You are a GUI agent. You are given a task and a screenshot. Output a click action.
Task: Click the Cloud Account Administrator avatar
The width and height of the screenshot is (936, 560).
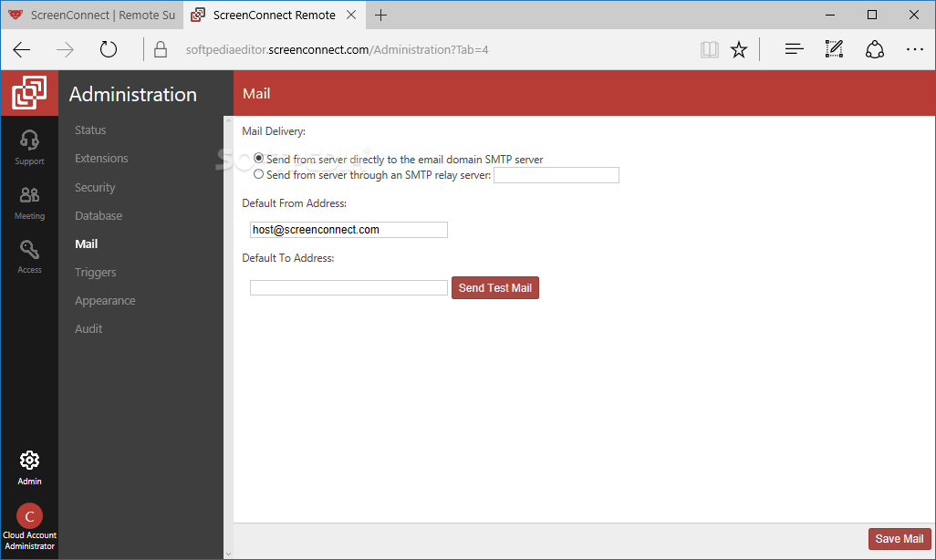pyautogui.click(x=29, y=516)
